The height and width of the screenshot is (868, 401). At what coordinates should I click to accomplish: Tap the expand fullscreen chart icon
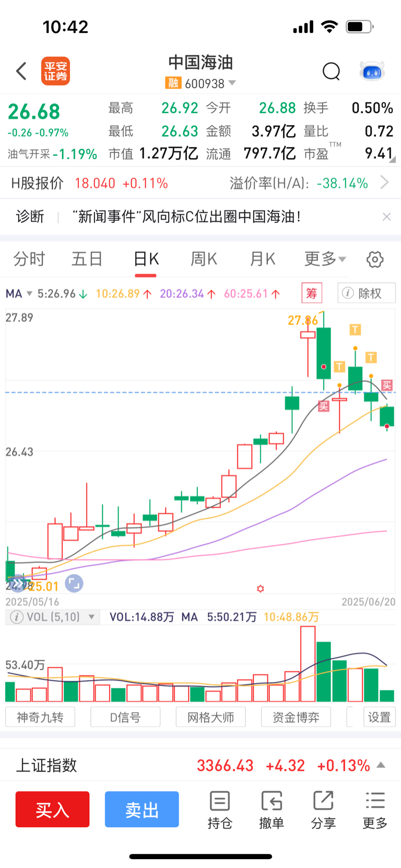[74, 583]
